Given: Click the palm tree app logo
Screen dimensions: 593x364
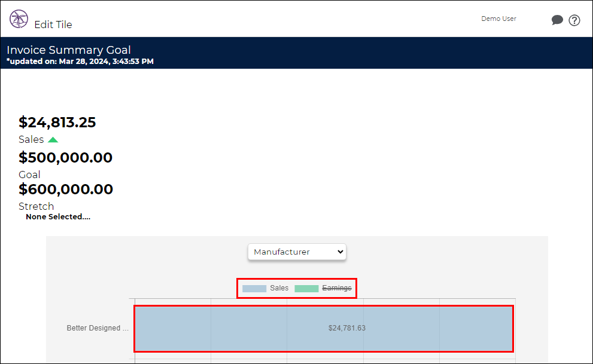Looking at the screenshot, I should coord(19,19).
